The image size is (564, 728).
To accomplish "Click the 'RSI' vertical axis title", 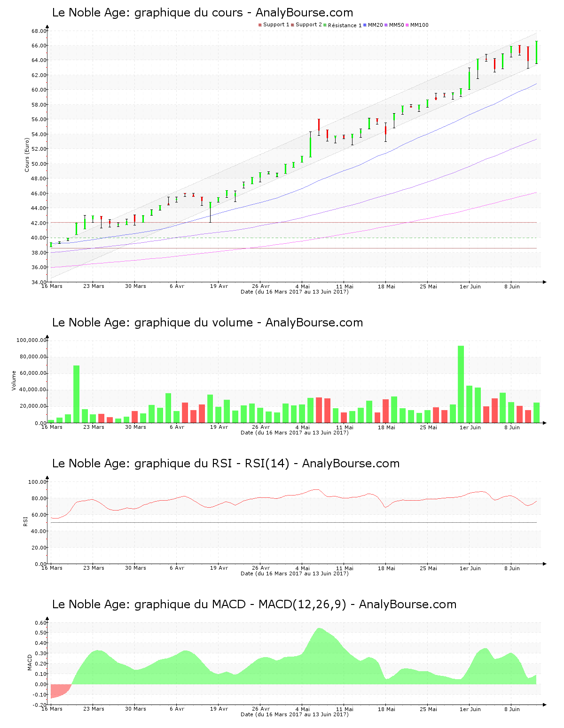I will coord(25,521).
